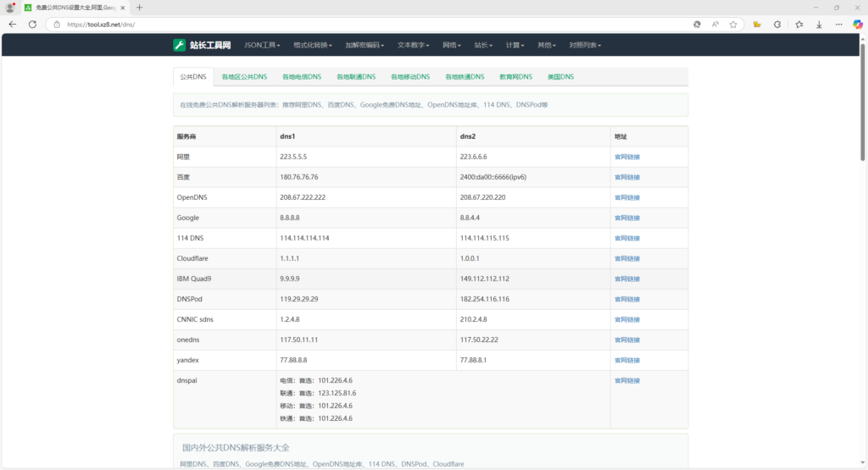
Task: Click the 223.5.5.5 dns1 cell
Action: 366,157
